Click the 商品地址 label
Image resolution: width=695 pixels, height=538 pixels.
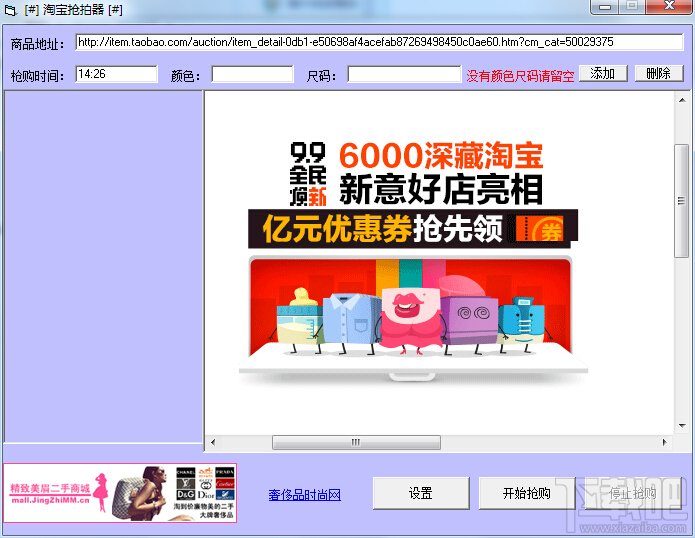pos(37,44)
